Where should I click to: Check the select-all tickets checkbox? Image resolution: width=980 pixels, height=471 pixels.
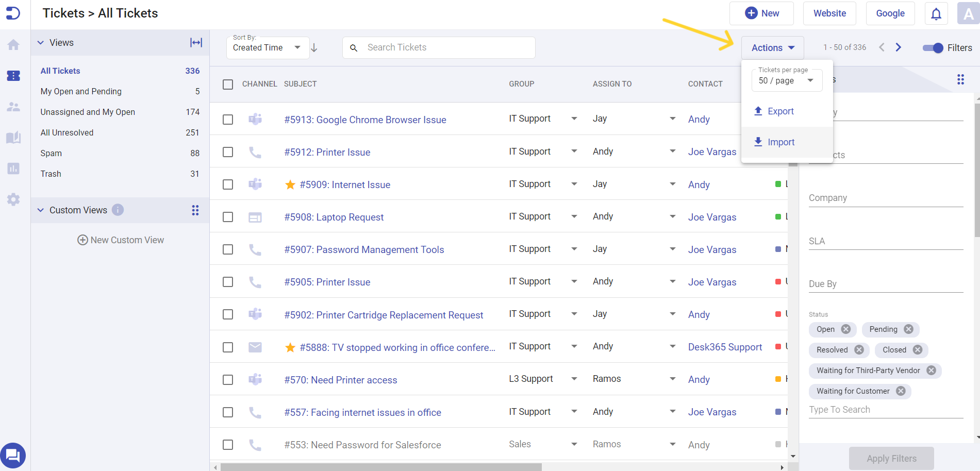[228, 85]
